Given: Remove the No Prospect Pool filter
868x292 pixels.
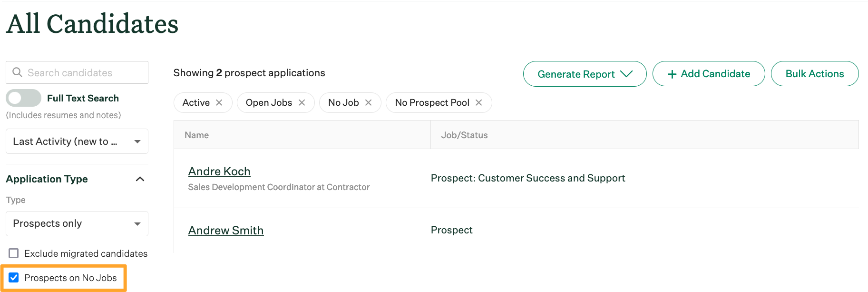Looking at the screenshot, I should [x=478, y=102].
